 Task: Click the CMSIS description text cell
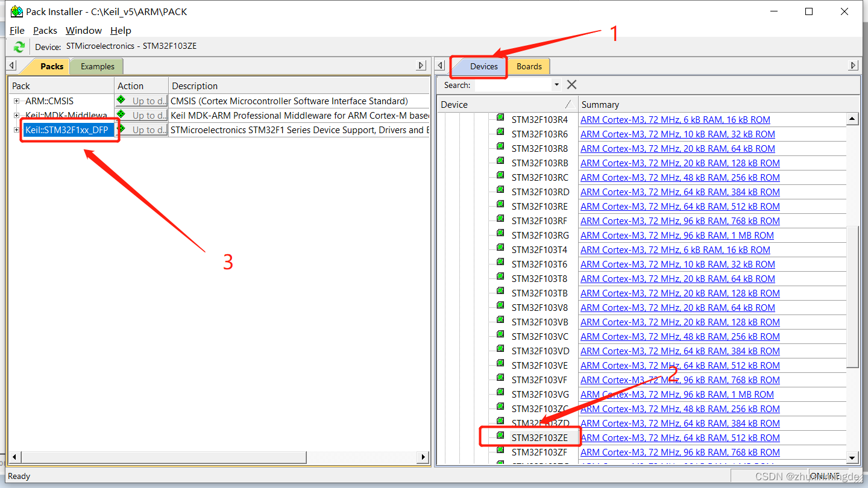(289, 101)
